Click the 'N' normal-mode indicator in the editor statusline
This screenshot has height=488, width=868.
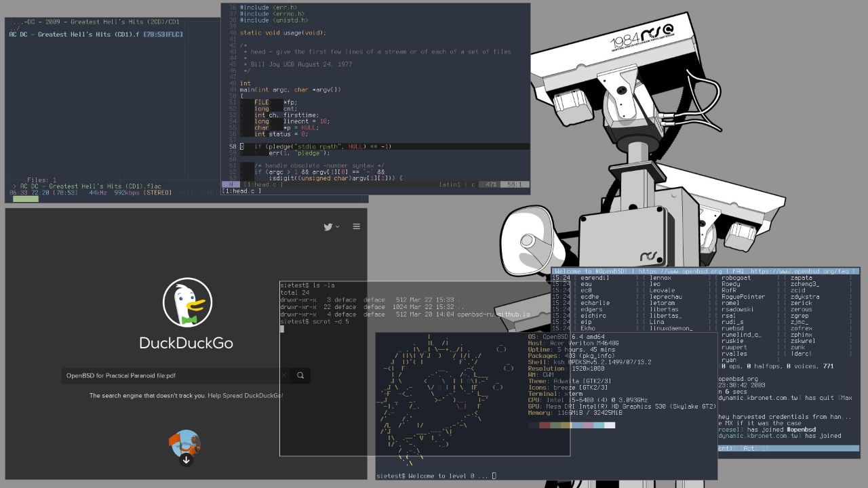(x=231, y=184)
